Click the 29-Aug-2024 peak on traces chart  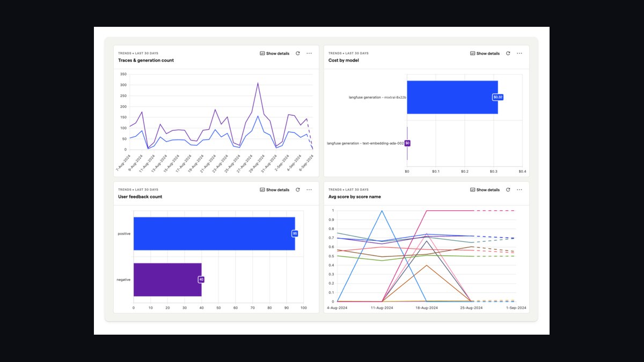[x=258, y=84]
